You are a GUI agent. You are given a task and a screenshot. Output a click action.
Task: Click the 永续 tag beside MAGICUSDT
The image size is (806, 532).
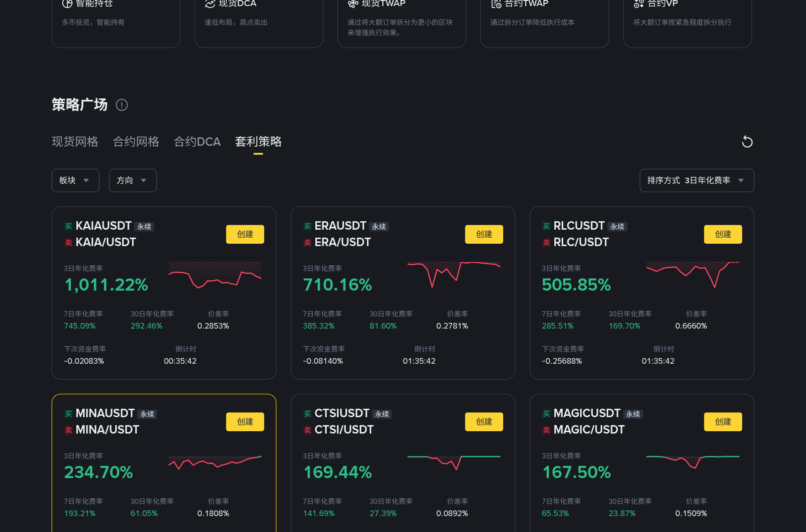(633, 414)
